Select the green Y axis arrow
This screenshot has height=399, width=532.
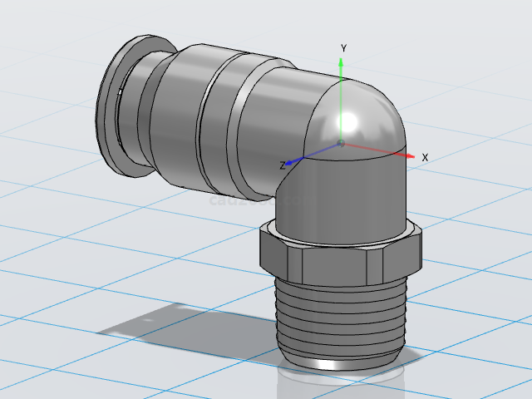click(342, 66)
